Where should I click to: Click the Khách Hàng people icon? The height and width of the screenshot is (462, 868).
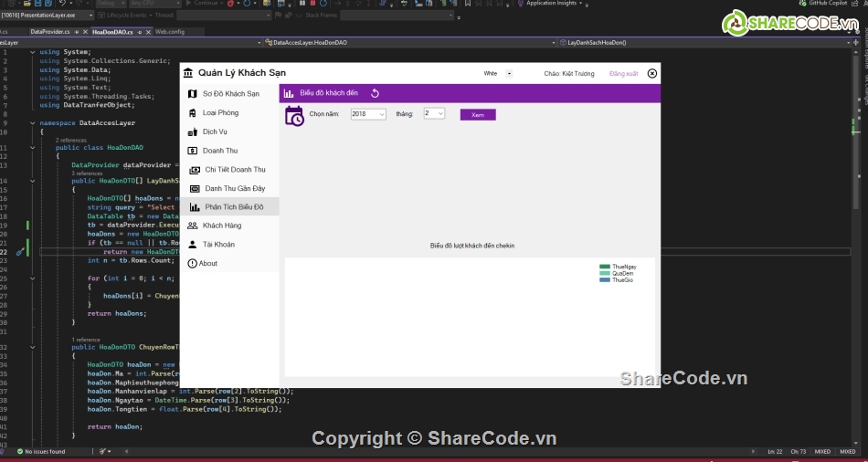(x=192, y=226)
